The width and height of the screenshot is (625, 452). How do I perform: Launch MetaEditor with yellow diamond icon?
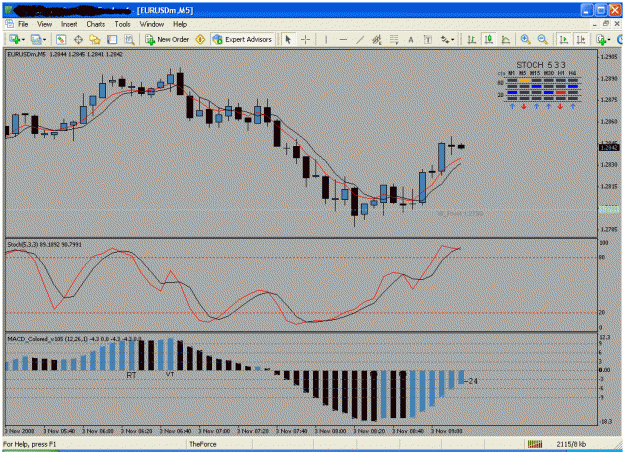point(200,39)
